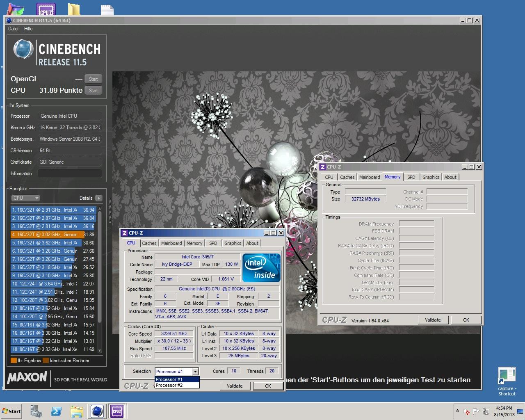This screenshot has width=525, height=420.
Task: Switch to Caches tab in Memory CPU-Z window
Action: (347, 177)
